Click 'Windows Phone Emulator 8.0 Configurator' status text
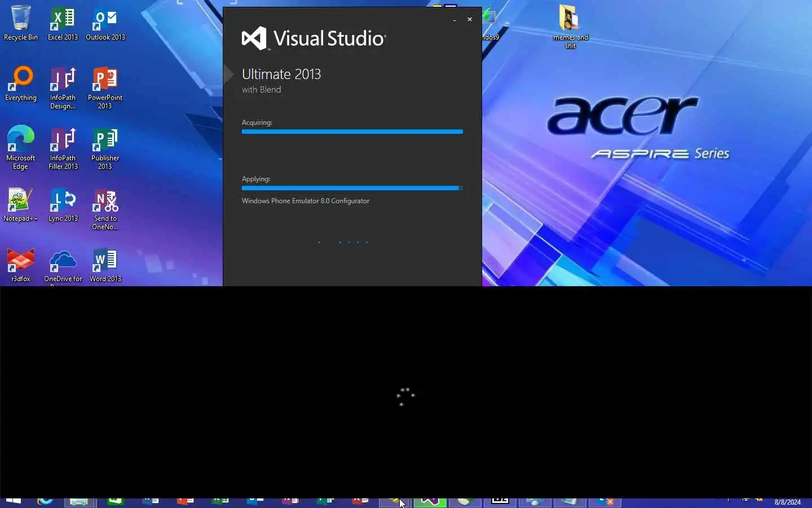812x508 pixels. point(306,201)
